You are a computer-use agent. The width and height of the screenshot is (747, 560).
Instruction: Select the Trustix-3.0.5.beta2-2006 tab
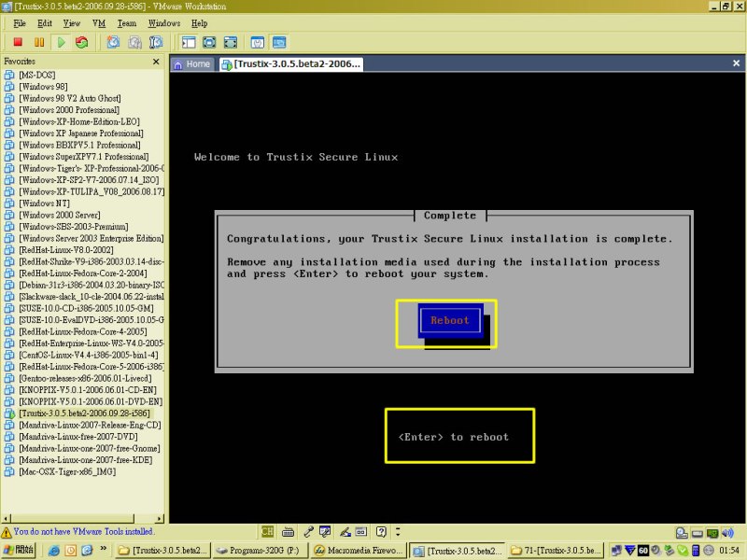tap(291, 64)
